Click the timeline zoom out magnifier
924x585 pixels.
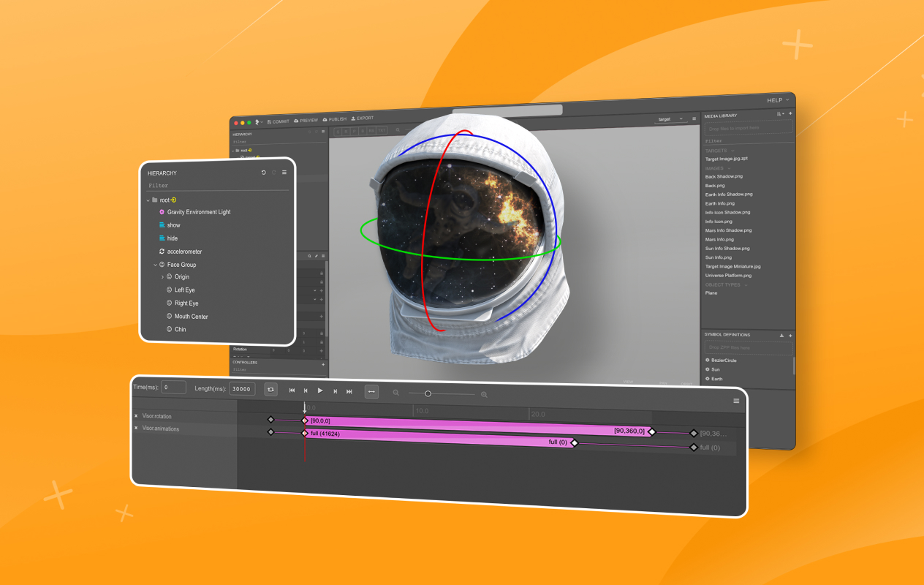click(x=396, y=393)
